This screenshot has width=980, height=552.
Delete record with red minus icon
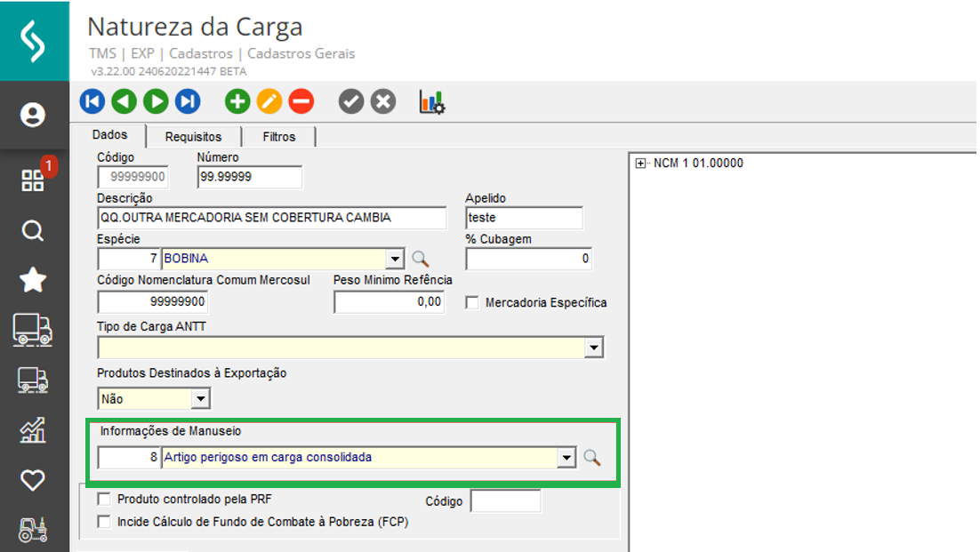[301, 101]
